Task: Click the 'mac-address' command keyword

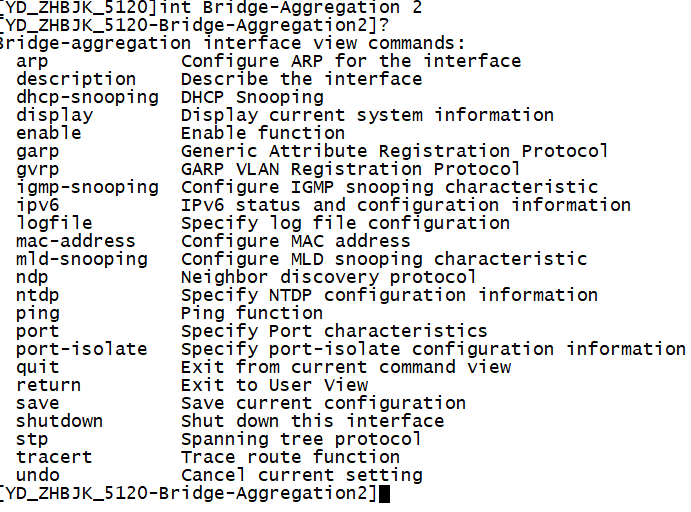Action: tap(76, 241)
